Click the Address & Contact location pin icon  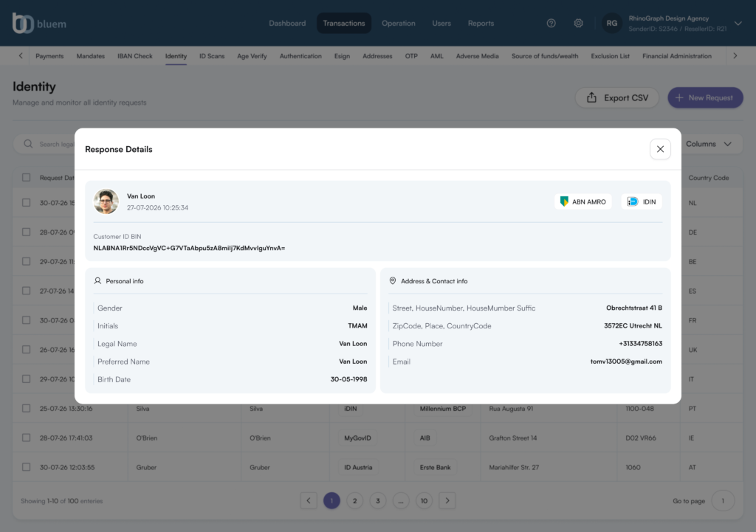pos(393,281)
